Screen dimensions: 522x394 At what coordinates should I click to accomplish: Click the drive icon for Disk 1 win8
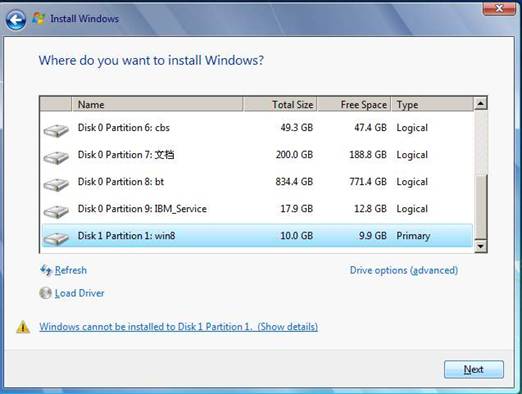56,238
